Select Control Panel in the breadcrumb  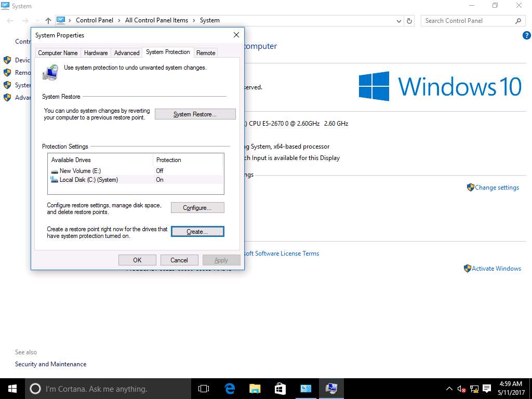(95, 20)
